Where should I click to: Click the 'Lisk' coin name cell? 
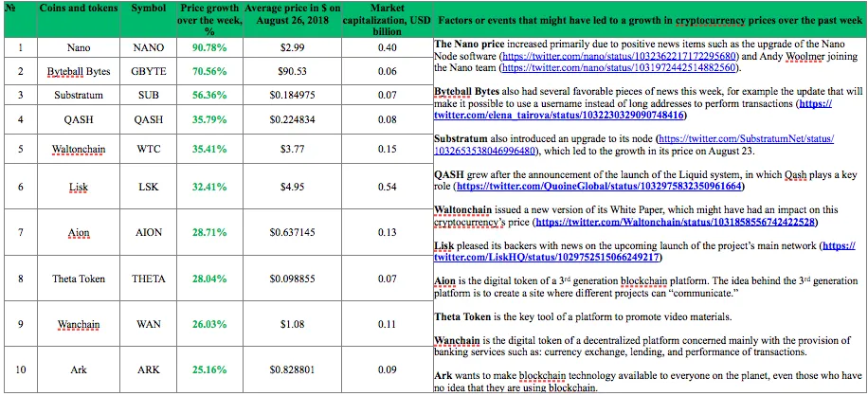(78, 187)
